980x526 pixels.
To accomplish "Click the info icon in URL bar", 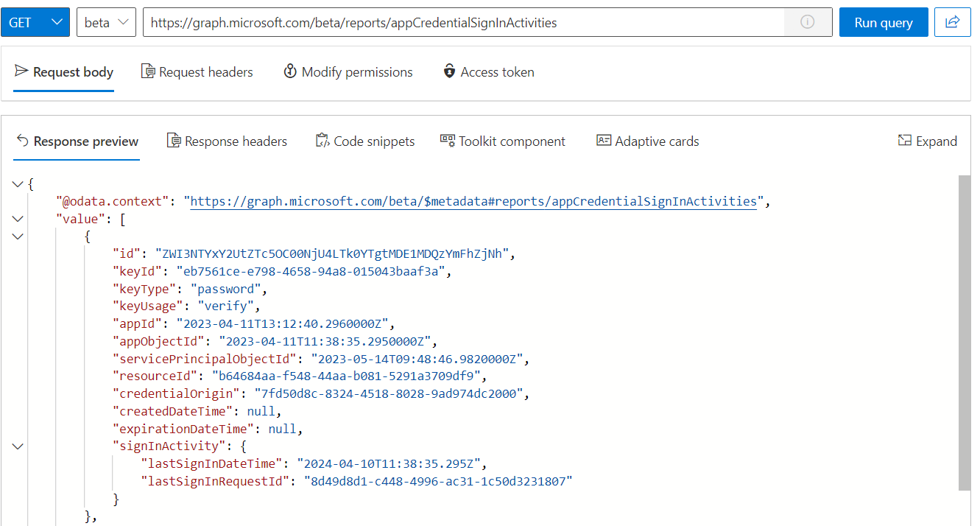I will click(808, 22).
